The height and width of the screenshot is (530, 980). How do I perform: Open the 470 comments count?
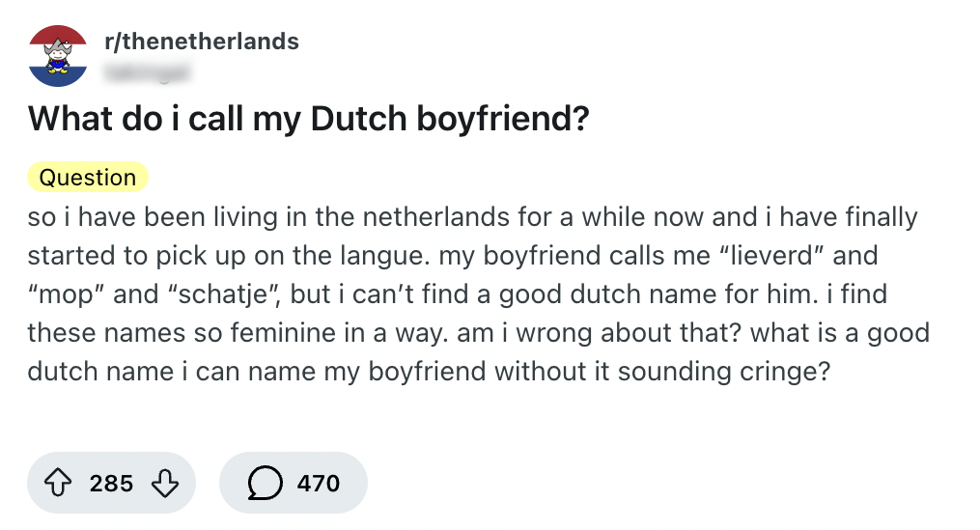pyautogui.click(x=318, y=483)
